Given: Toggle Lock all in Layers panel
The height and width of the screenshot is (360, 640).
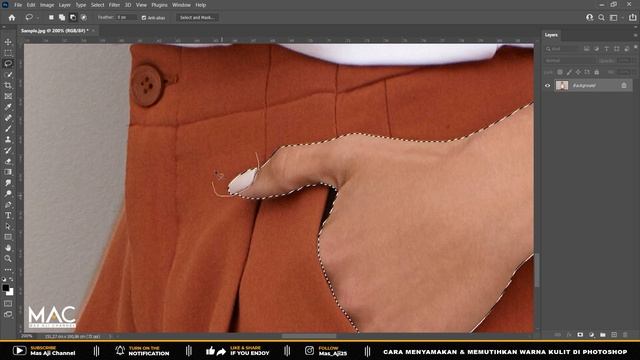Looking at the screenshot, I should pos(596,72).
